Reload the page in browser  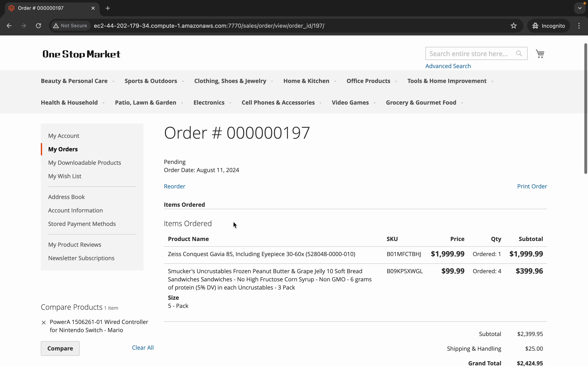[x=38, y=26]
